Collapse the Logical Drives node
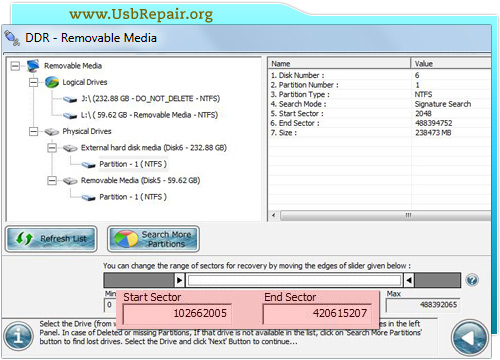This screenshot has width=500, height=360. 33,82
